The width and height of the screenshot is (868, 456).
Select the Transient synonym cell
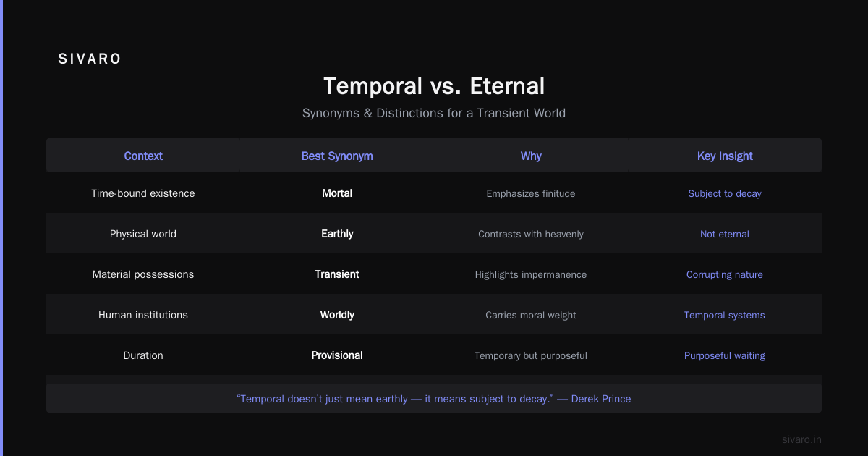click(337, 274)
